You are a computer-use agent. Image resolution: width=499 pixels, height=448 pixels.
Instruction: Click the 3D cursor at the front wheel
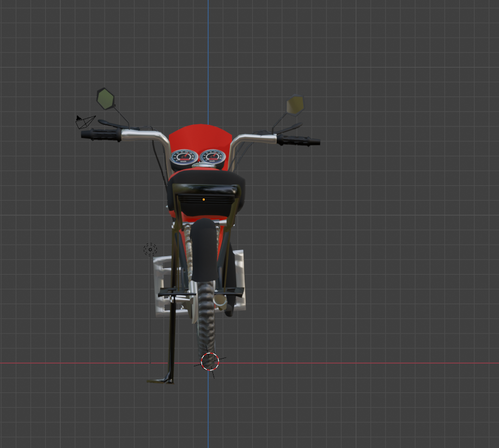click(x=210, y=362)
